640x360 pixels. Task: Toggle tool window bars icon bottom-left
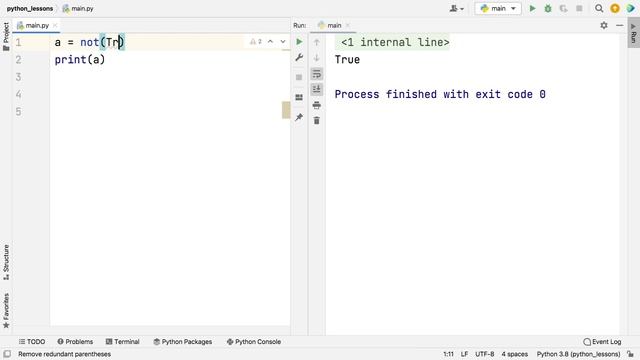[x=7, y=354]
